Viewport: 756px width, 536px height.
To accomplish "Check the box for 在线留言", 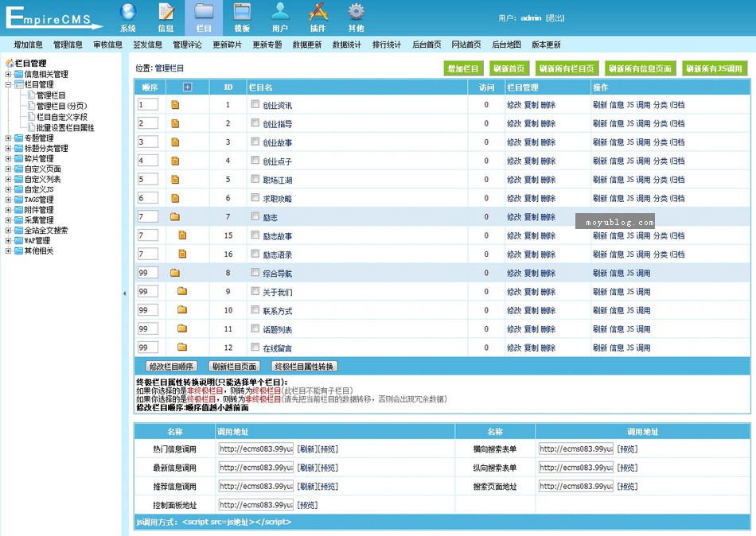I will click(x=255, y=347).
